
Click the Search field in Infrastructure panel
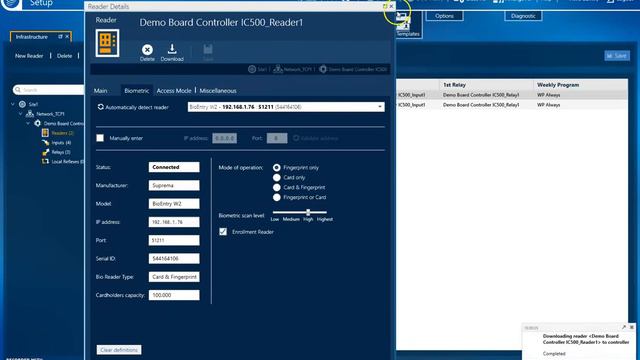[48, 89]
